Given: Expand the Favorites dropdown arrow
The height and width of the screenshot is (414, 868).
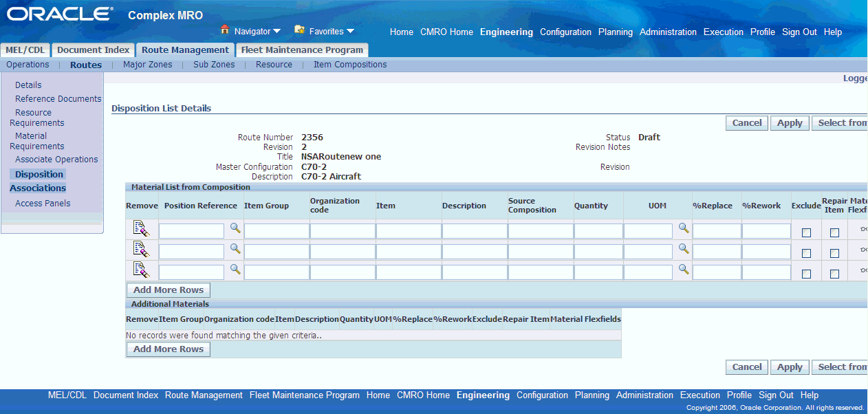Looking at the screenshot, I should (350, 32).
